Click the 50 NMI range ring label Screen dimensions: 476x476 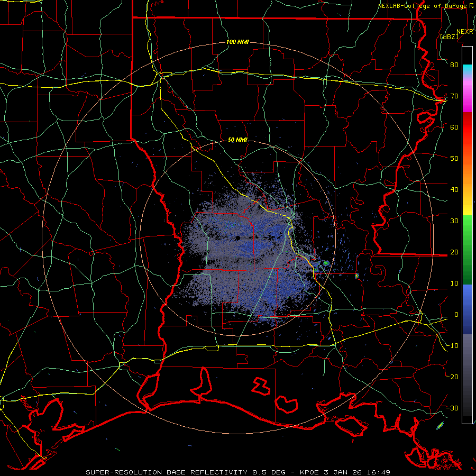coord(237,140)
